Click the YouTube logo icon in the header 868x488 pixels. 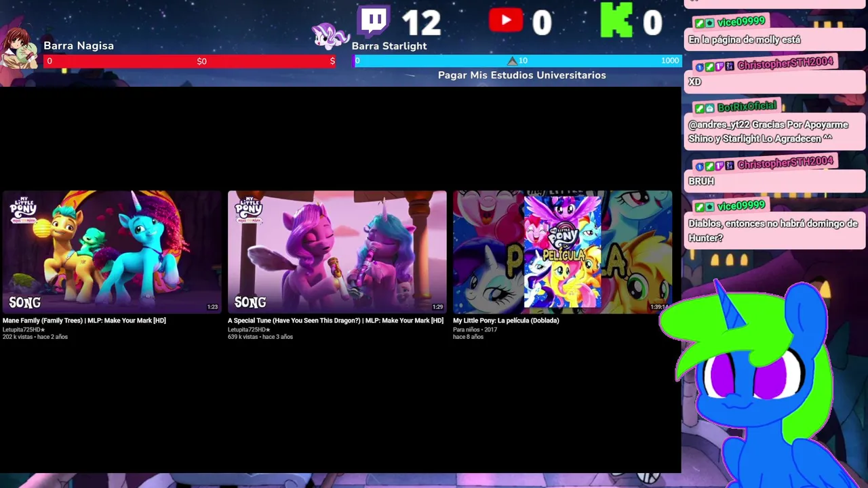pyautogui.click(x=505, y=20)
